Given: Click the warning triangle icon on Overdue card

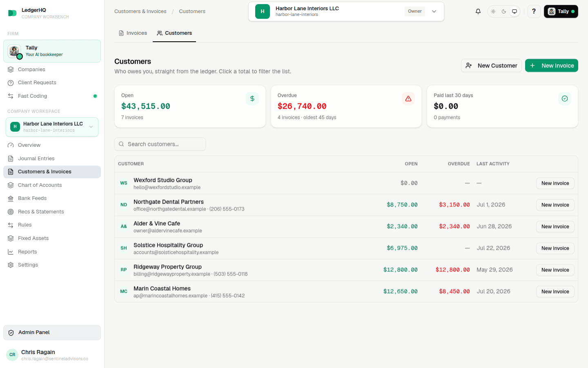Looking at the screenshot, I should coord(408,99).
